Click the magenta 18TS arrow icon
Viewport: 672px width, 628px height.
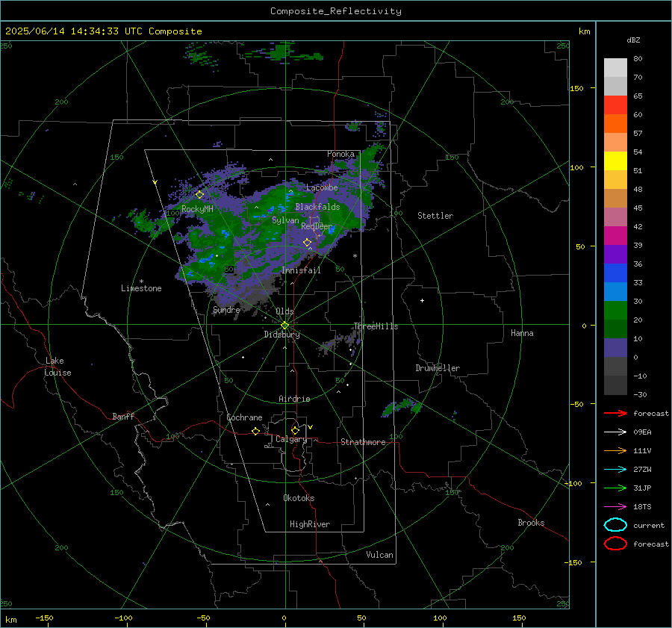(615, 507)
